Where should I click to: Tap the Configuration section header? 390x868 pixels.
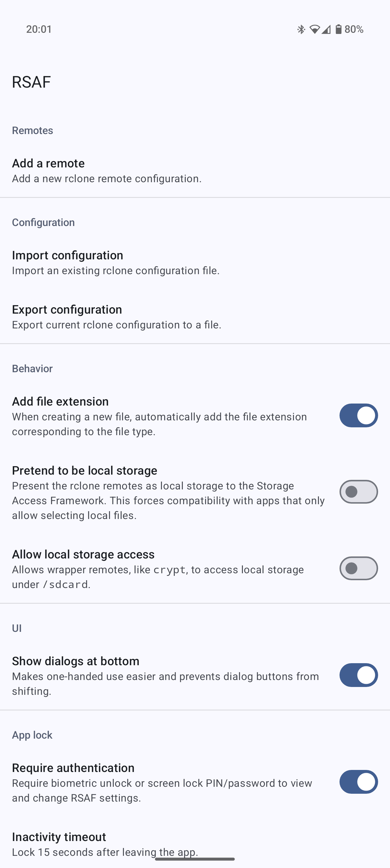click(x=43, y=223)
